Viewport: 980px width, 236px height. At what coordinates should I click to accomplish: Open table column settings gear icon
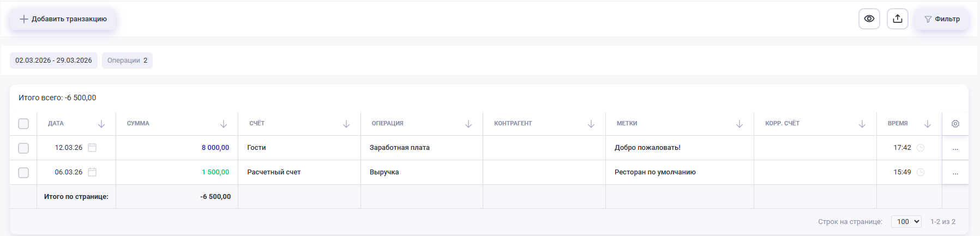[x=955, y=124]
